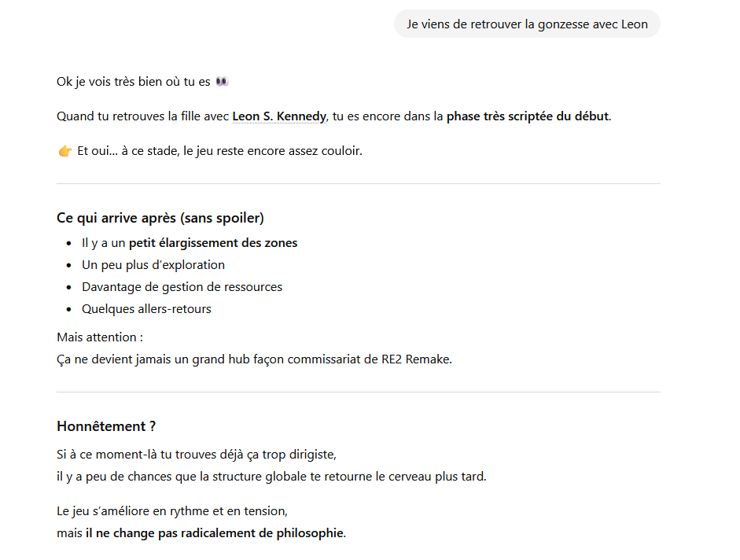This screenshot has width=740, height=560.
Task: Click the bold text "il ne change pas radicalement de philosophie"
Action: click(x=215, y=533)
